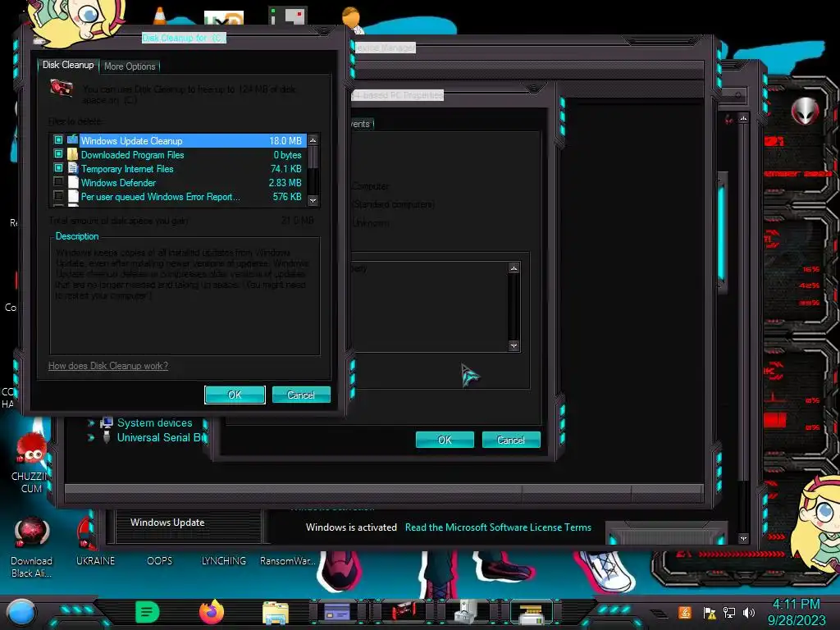Open Firefox from the taskbar
The height and width of the screenshot is (630, 840).
pyautogui.click(x=212, y=612)
